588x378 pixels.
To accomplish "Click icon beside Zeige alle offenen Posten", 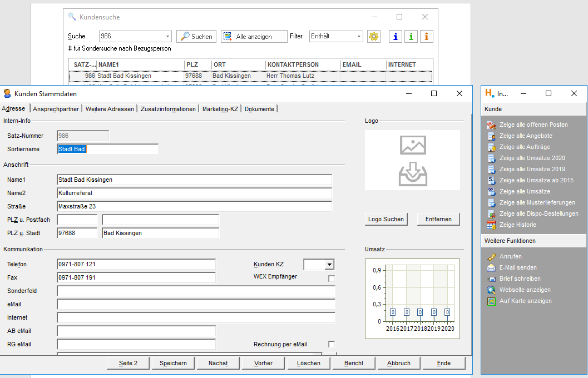I will 491,125.
